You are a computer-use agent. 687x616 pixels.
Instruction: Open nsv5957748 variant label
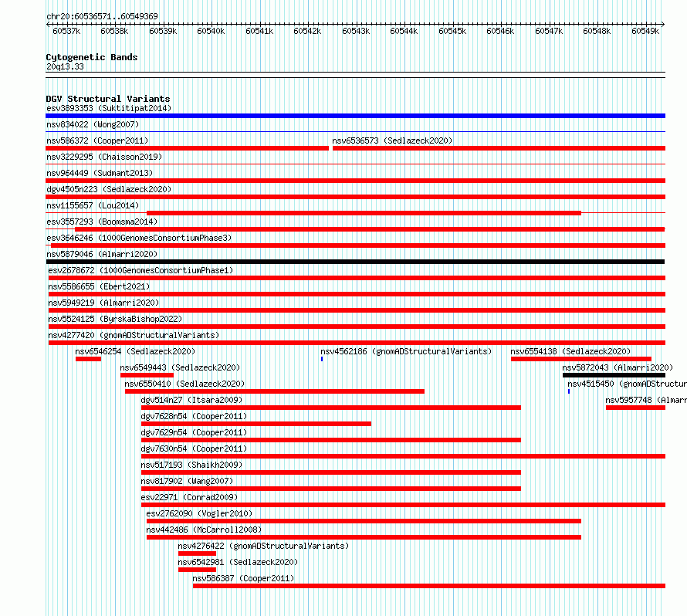646,400
